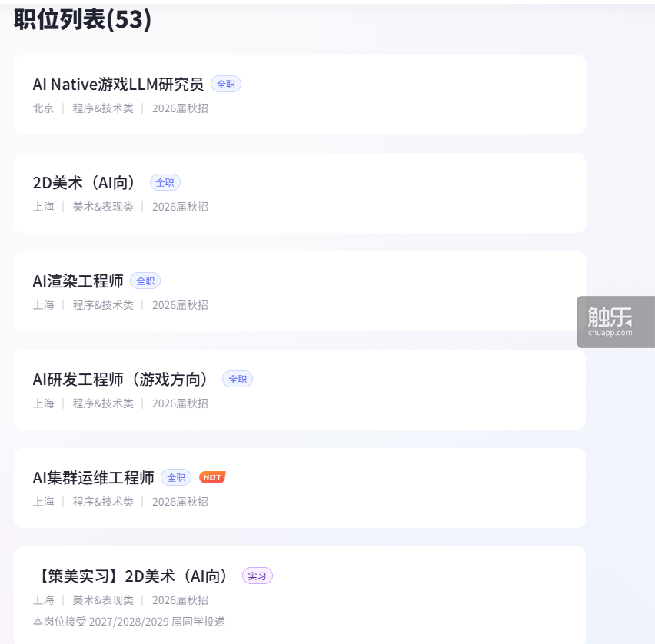
Task: Click 美术&表现类 under the full-time 2D美术 job
Action: [x=103, y=207]
